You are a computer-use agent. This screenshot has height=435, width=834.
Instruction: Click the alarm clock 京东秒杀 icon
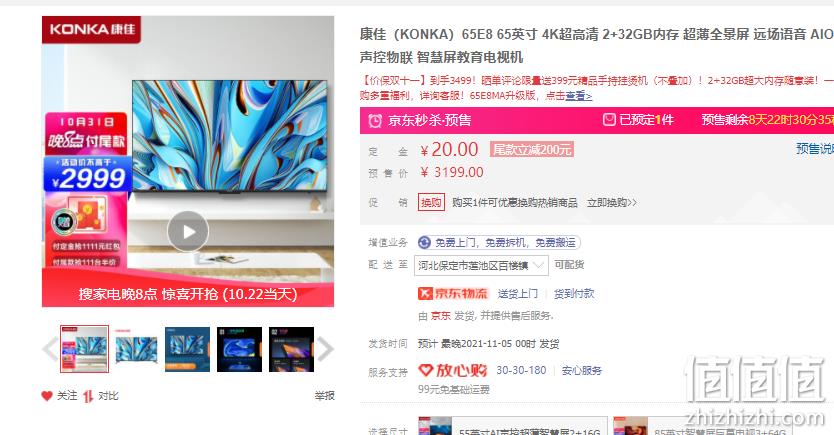click(x=375, y=121)
